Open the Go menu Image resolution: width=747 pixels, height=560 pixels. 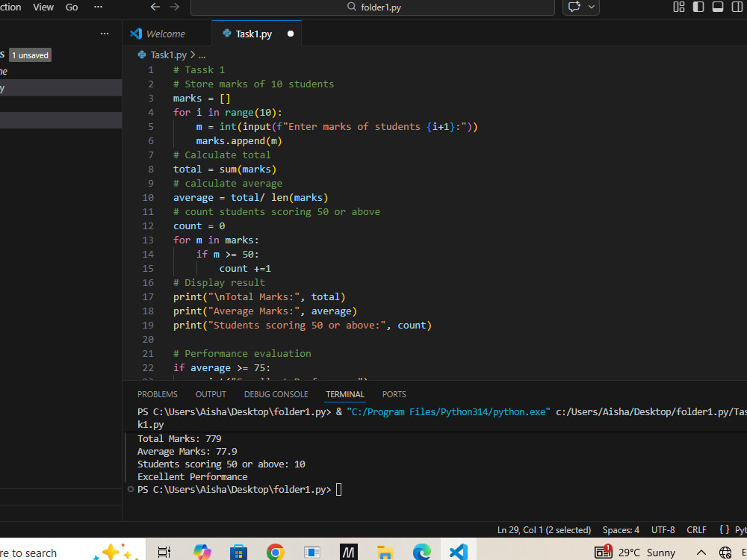tap(72, 7)
